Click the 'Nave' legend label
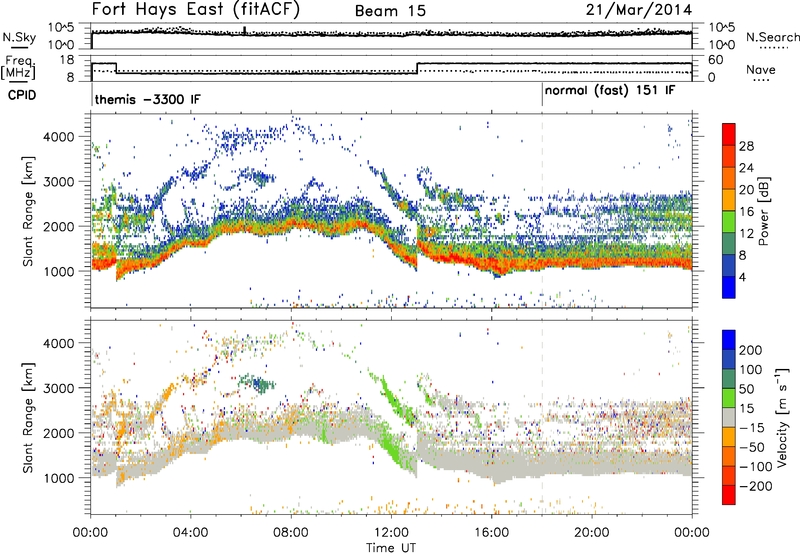Image resolution: width=800 pixels, height=554 pixels. click(761, 69)
